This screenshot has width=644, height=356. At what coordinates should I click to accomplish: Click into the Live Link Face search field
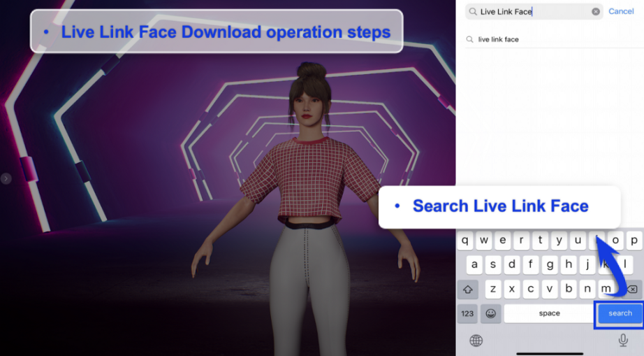click(531, 12)
